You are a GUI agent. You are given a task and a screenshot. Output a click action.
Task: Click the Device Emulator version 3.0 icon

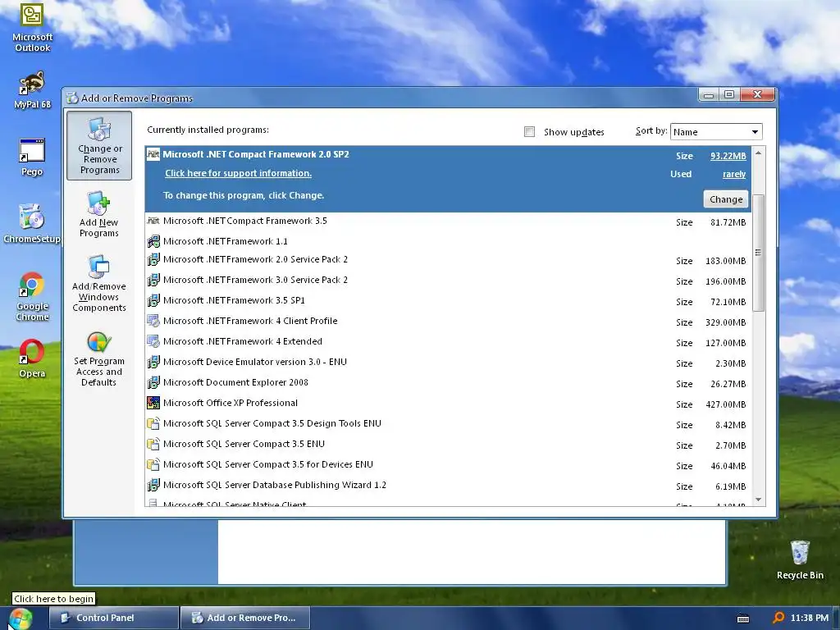(x=153, y=362)
